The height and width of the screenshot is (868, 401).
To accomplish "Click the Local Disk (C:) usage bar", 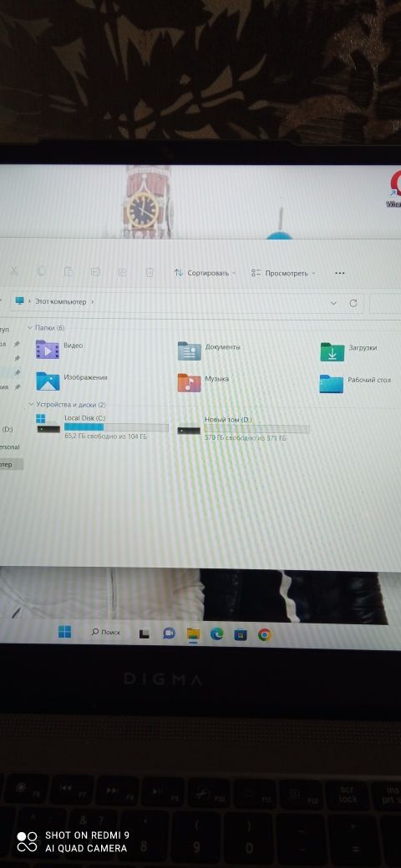I will click(x=116, y=427).
